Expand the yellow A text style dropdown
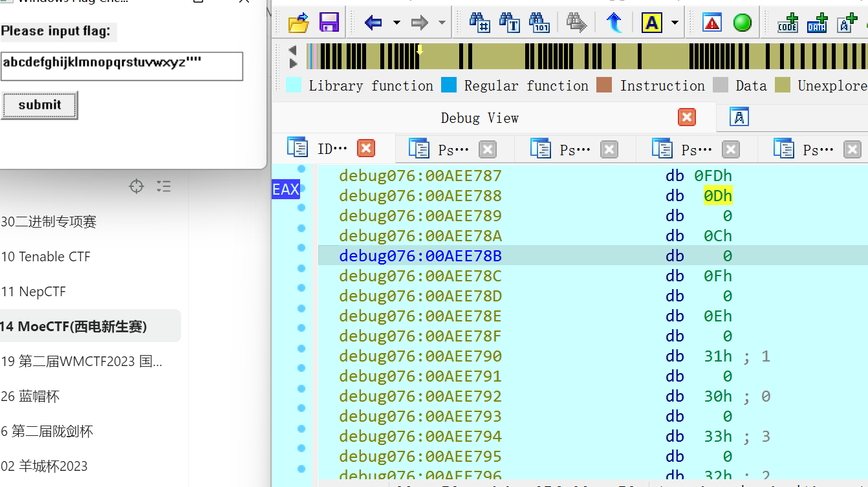The image size is (868, 487). click(675, 23)
